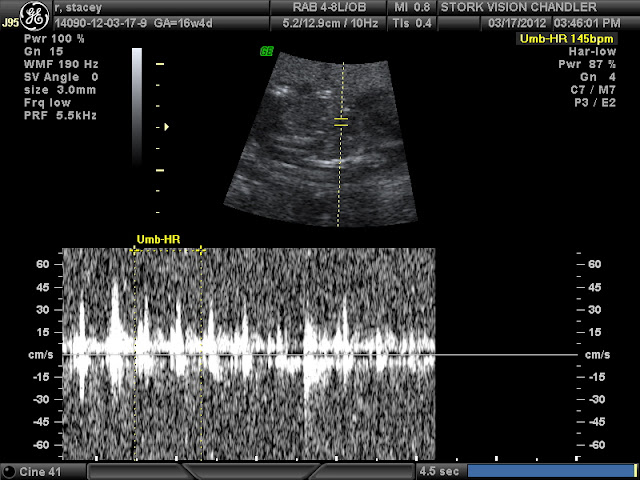Select the Gn 15 setting
This screenshot has width=640, height=480.
point(44,52)
